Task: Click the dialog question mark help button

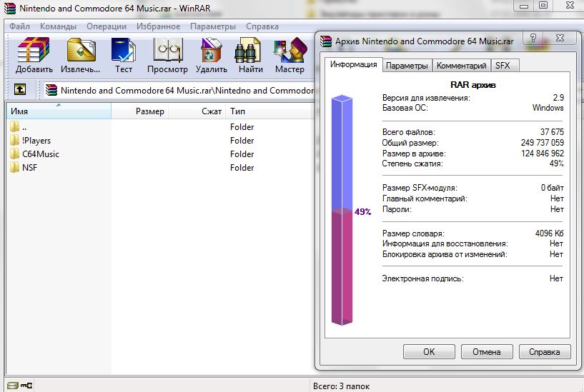Action: tap(533, 38)
